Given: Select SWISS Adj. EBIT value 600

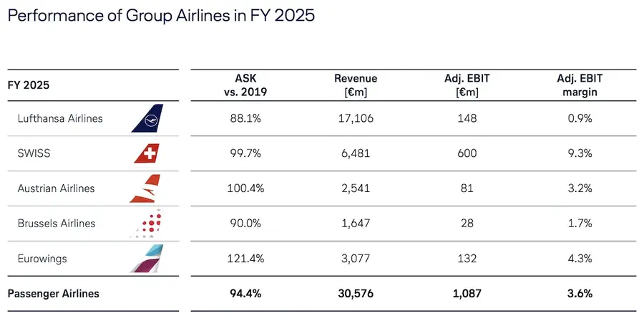Looking at the screenshot, I should coord(467,153).
